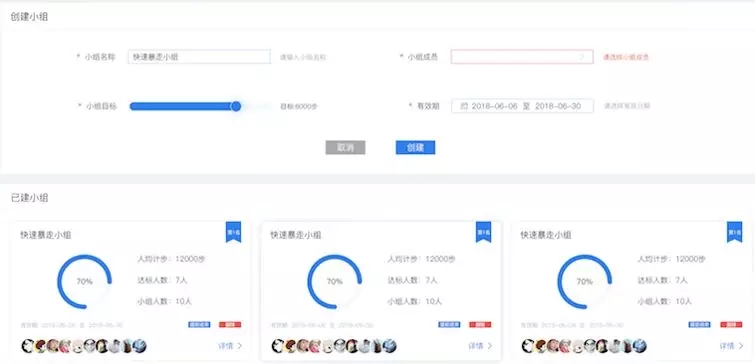Click the blue rank ribbon on first card
The image size is (755, 364).
click(233, 232)
